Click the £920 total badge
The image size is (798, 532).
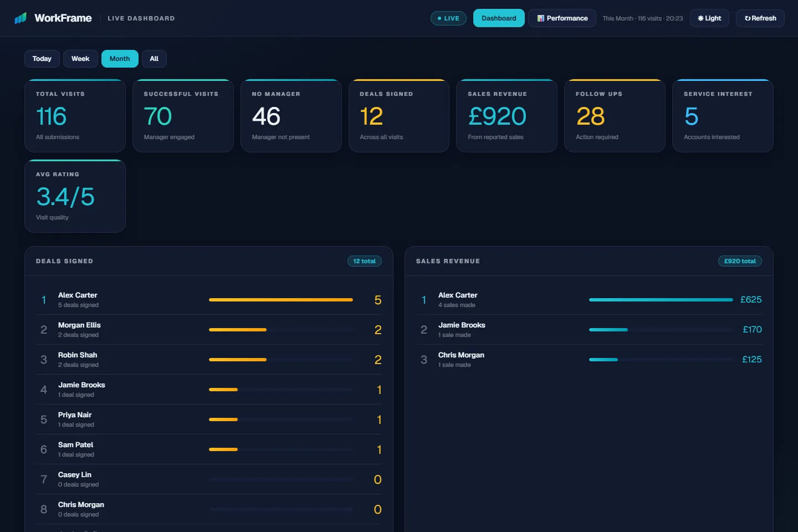[740, 261]
